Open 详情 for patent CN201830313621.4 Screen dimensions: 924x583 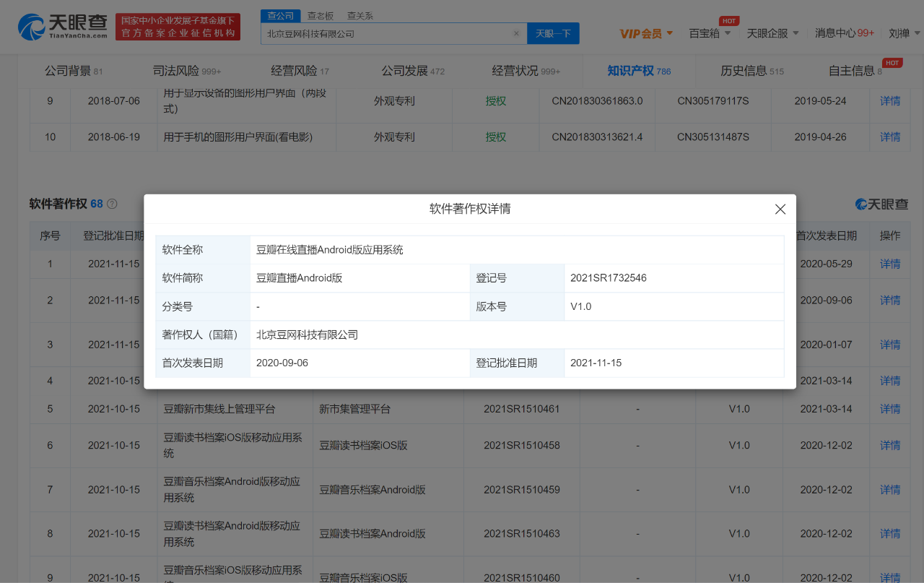point(890,137)
